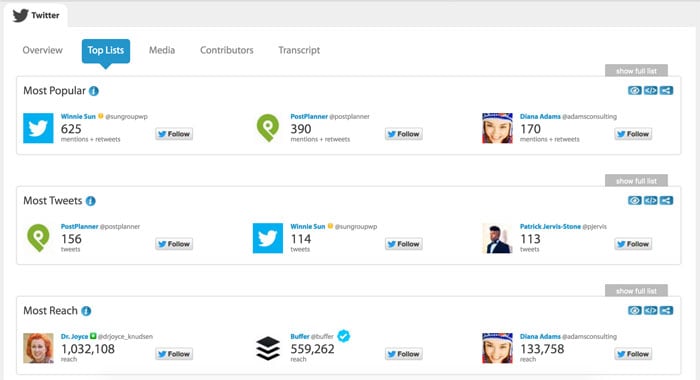Click Dr. Joyce's green badge icon
Screen dimensions: 700x380
pos(93,336)
